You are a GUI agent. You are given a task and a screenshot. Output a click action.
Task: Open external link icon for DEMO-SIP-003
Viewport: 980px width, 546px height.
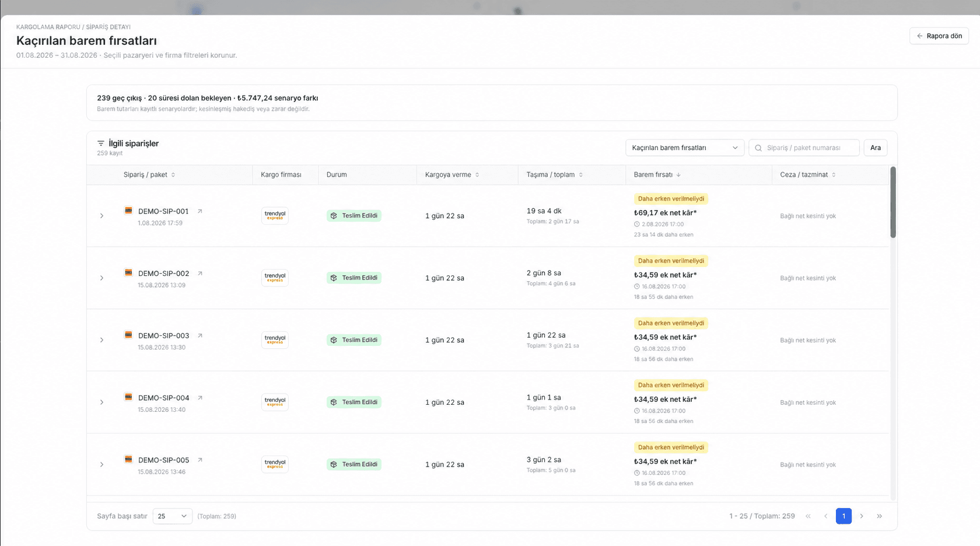coord(200,335)
